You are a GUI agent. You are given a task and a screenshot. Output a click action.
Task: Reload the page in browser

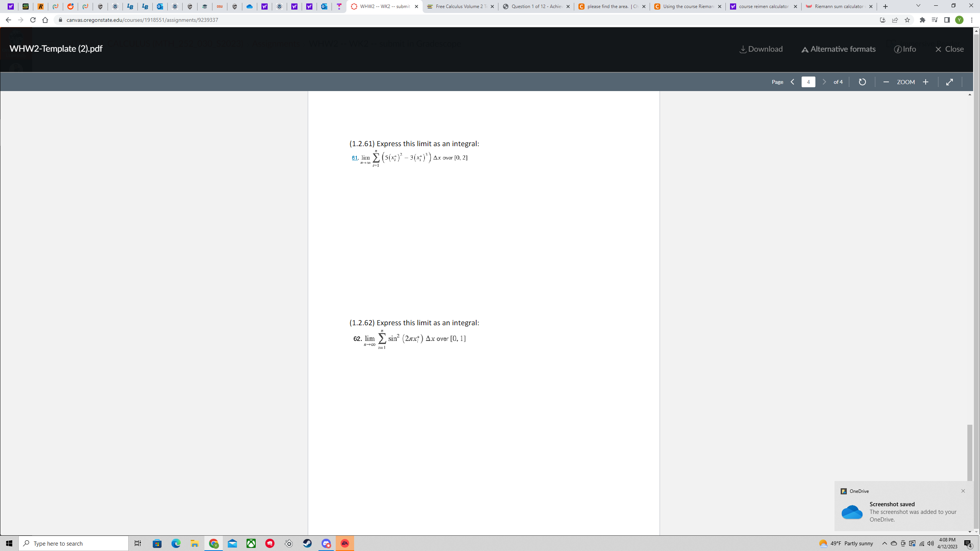(x=33, y=20)
